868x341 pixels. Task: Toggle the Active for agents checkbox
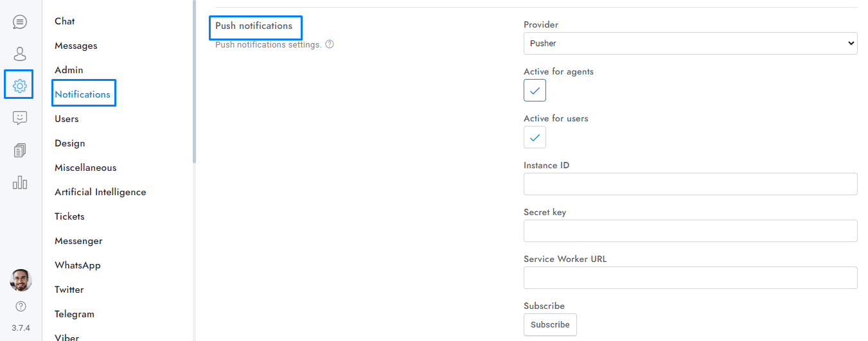coord(535,91)
